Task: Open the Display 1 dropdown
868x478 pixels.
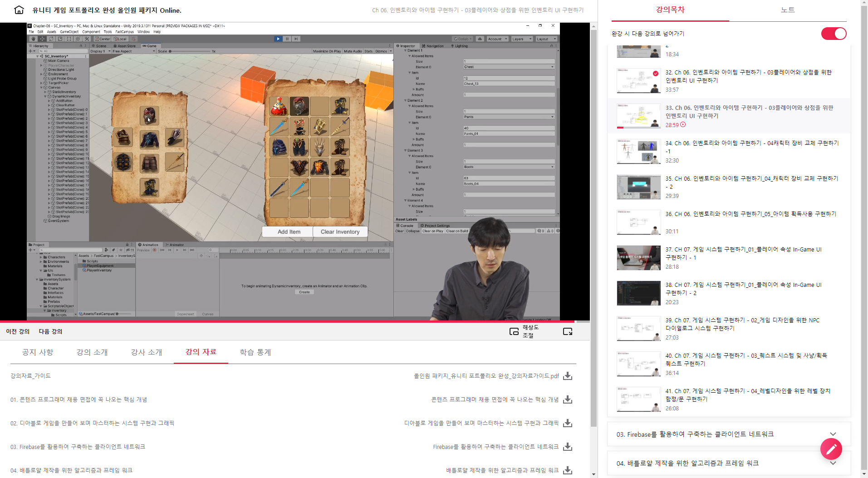Action: [x=100, y=51]
